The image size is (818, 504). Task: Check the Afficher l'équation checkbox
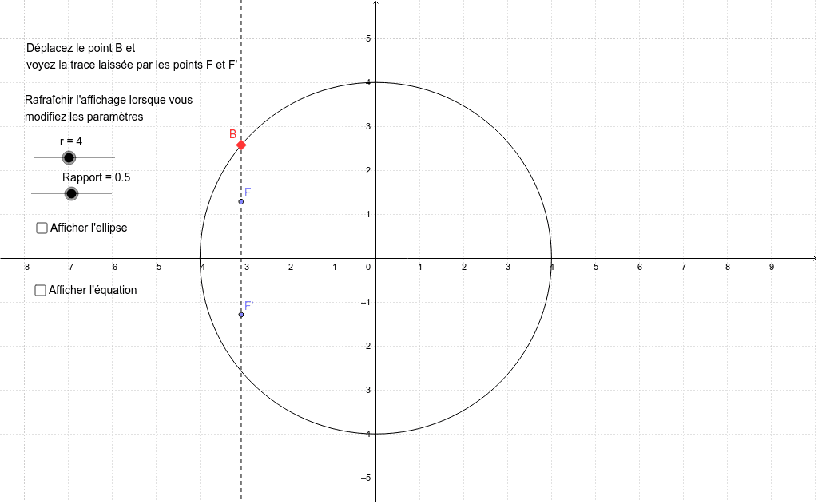click(x=40, y=290)
